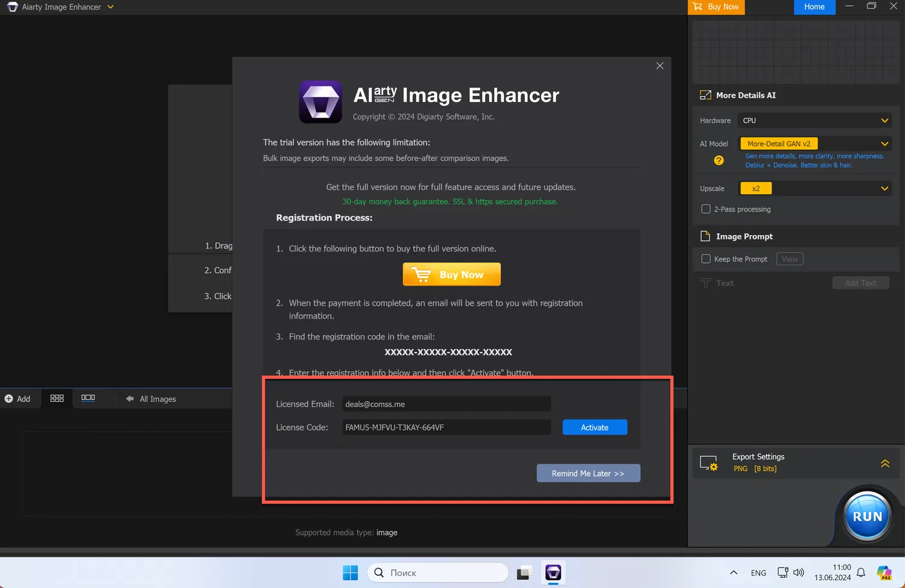The height and width of the screenshot is (588, 905).
Task: Enable 2-Pass processing
Action: click(706, 209)
